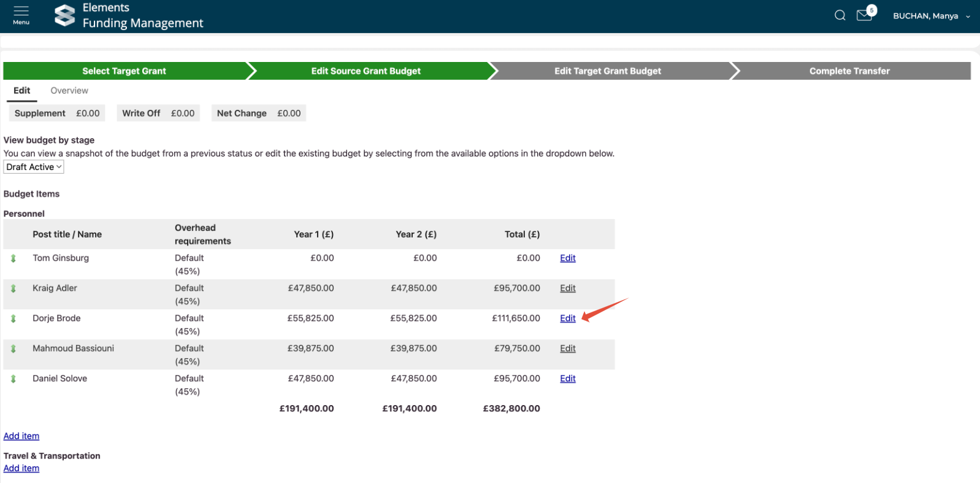980x483 pixels.
Task: Click the Elements logo icon
Action: pos(64,15)
